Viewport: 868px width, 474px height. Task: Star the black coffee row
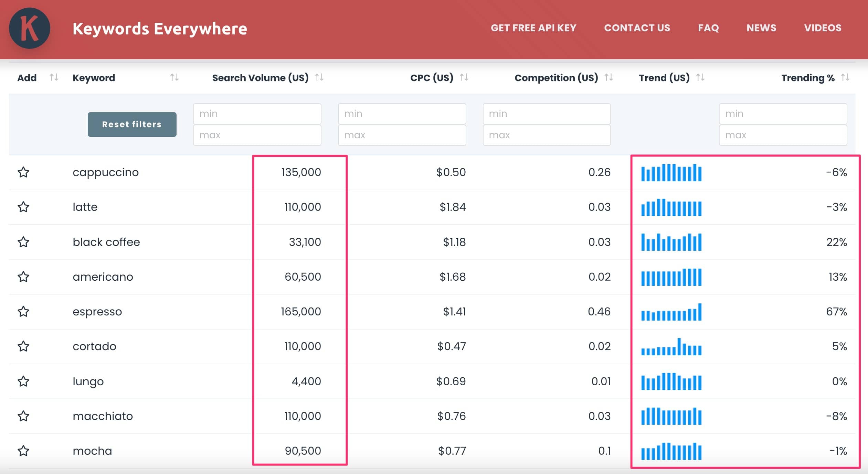click(x=23, y=242)
